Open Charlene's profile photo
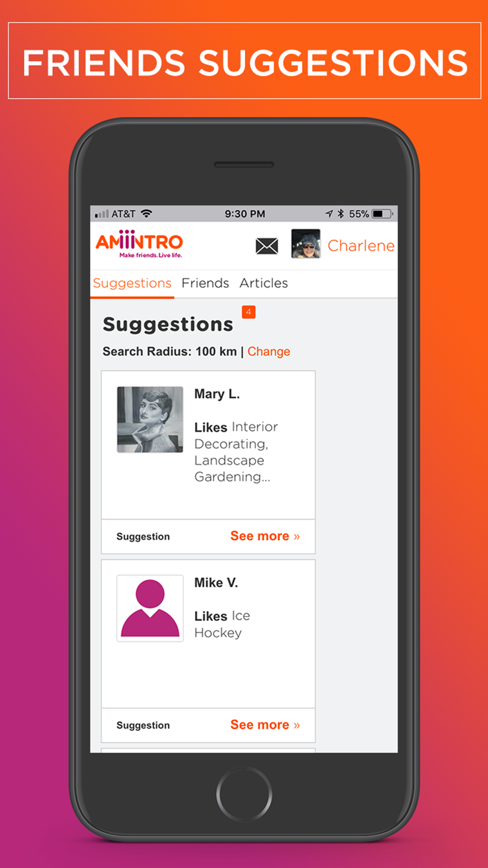The image size is (488, 868). pos(306,244)
